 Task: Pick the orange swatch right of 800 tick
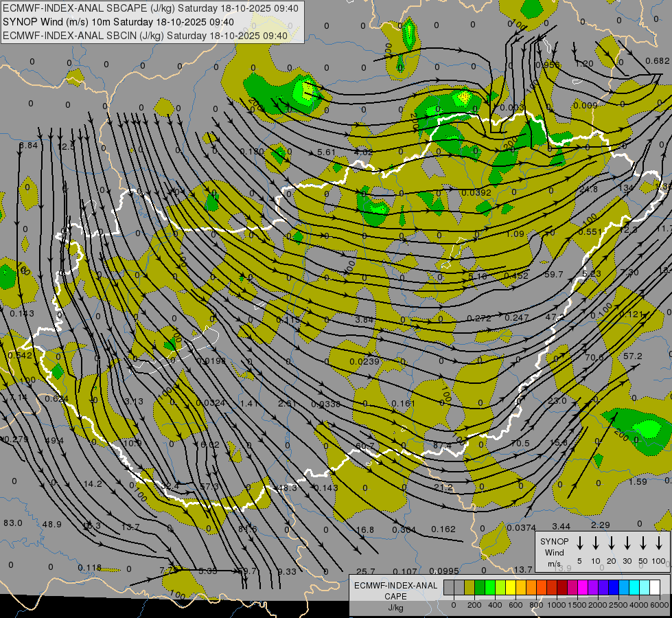(x=542, y=587)
